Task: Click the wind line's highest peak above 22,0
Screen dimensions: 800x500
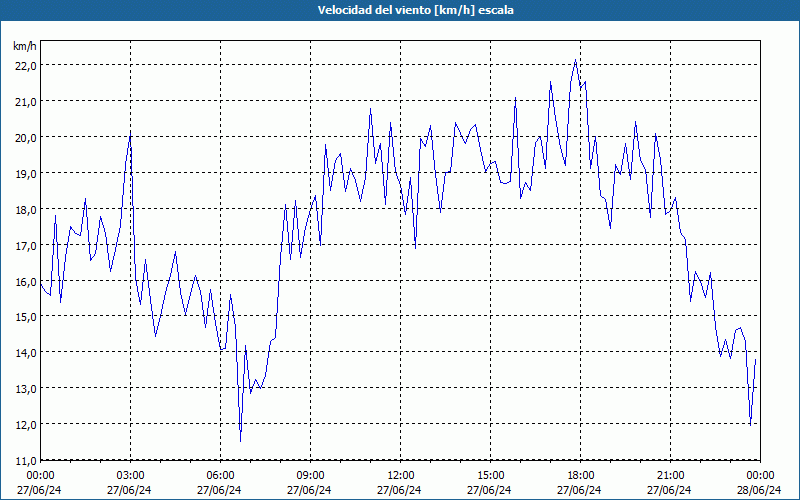Action: [x=576, y=60]
